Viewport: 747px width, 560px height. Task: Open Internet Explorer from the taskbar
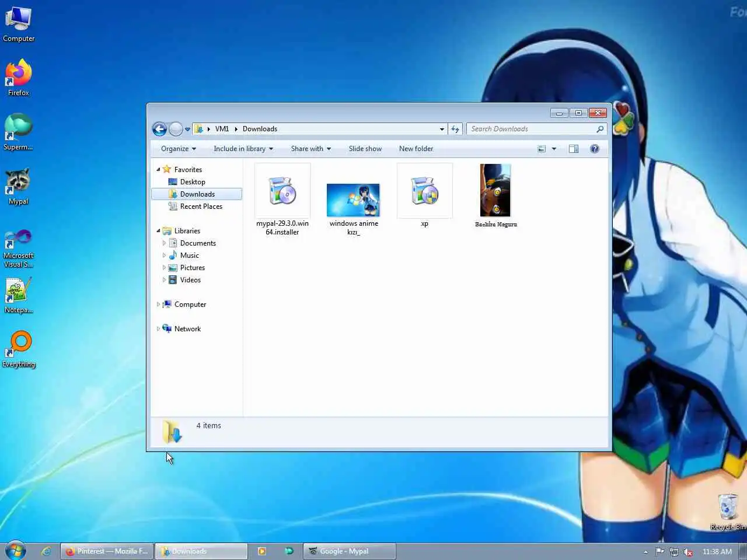coord(46,551)
